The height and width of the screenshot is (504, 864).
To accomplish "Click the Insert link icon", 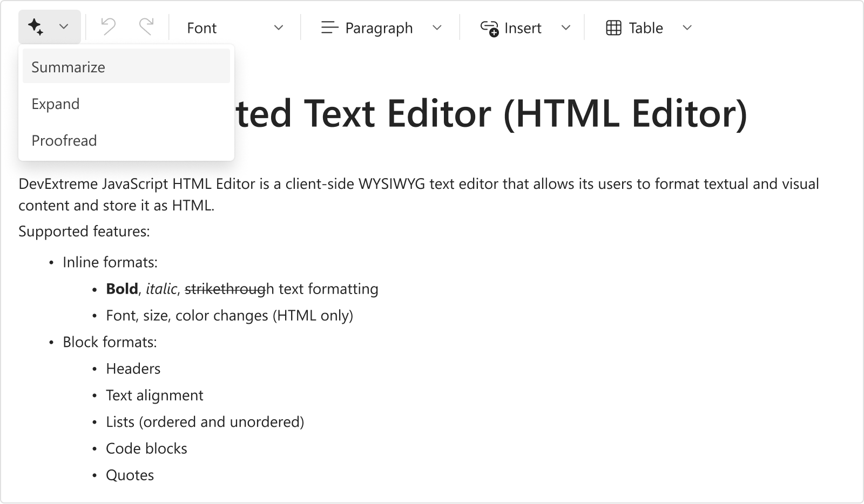I will click(489, 28).
